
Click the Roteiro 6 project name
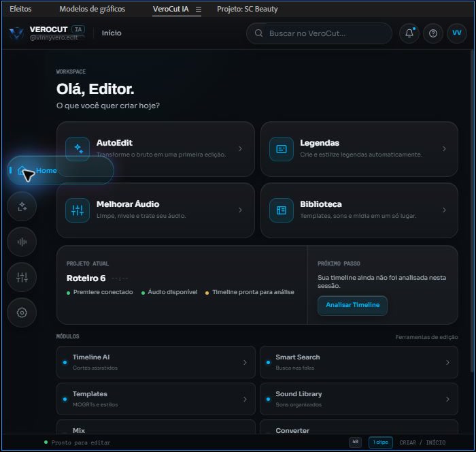pyautogui.click(x=86, y=278)
